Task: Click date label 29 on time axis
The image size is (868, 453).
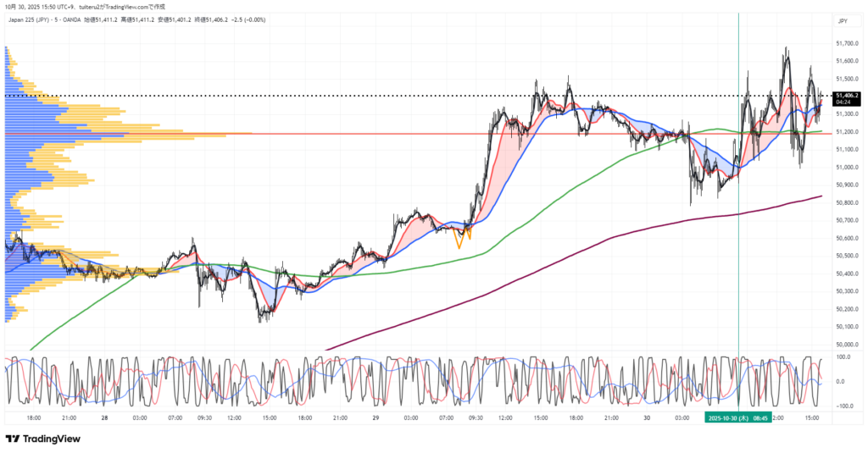Action: [x=375, y=417]
